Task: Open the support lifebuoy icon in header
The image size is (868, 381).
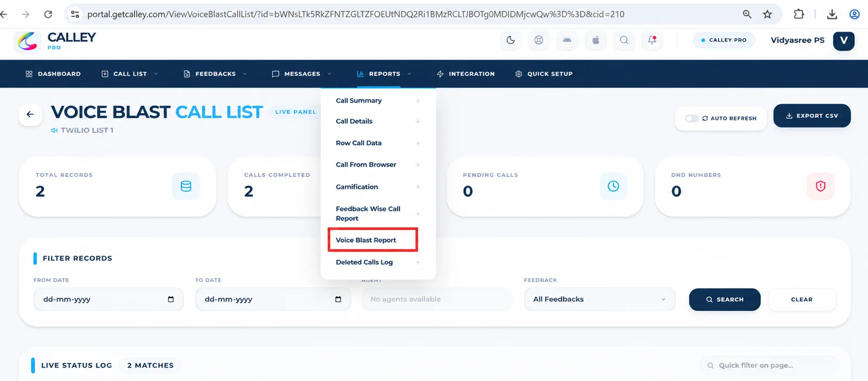Action: click(539, 40)
